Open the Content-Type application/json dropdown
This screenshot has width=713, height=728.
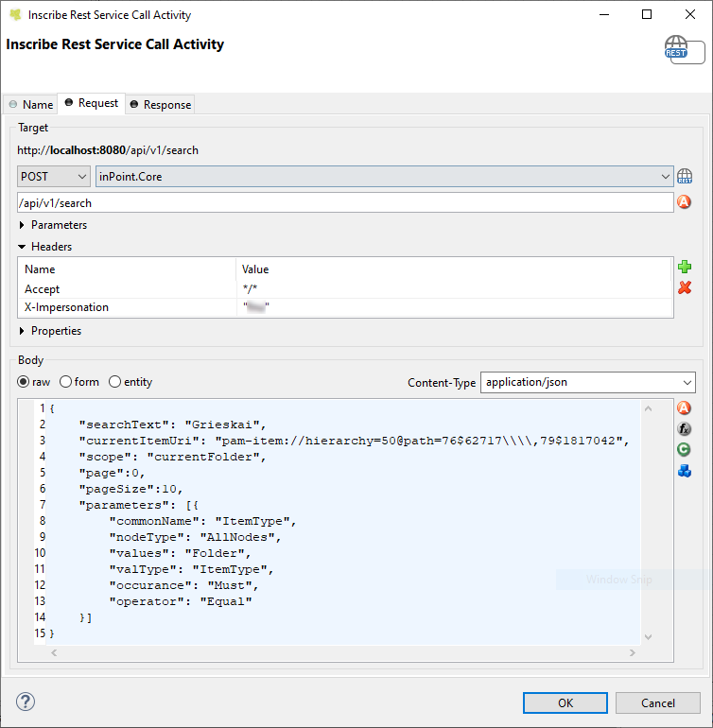point(587,382)
